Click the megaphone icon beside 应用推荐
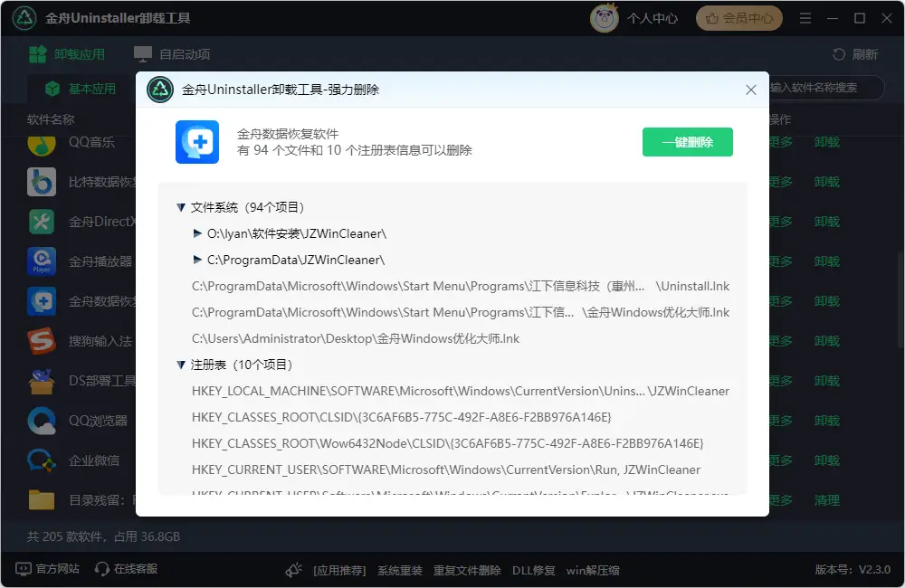The width and height of the screenshot is (905, 588). tap(293, 570)
